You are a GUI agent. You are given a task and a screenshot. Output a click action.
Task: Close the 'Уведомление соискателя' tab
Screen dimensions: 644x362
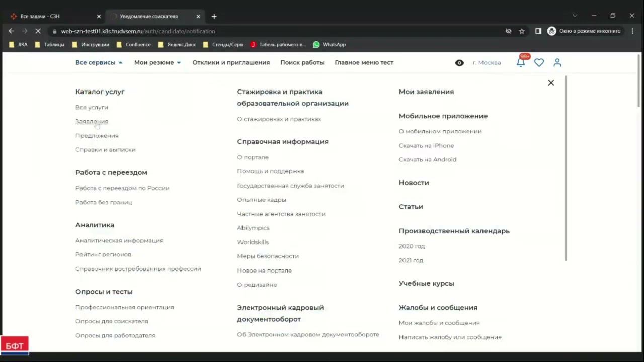pos(198,16)
